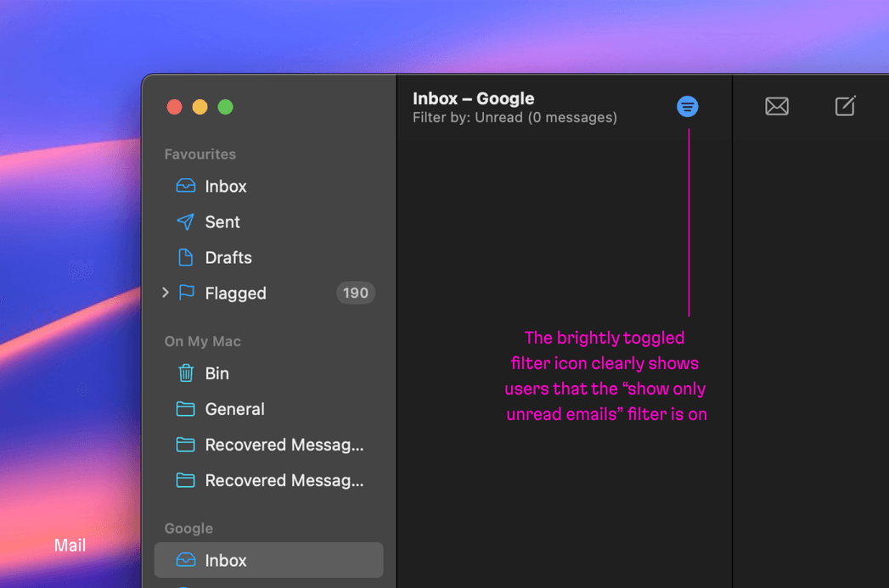This screenshot has width=889, height=588.
Task: Disable the unread messages filter toggle
Action: [x=687, y=106]
